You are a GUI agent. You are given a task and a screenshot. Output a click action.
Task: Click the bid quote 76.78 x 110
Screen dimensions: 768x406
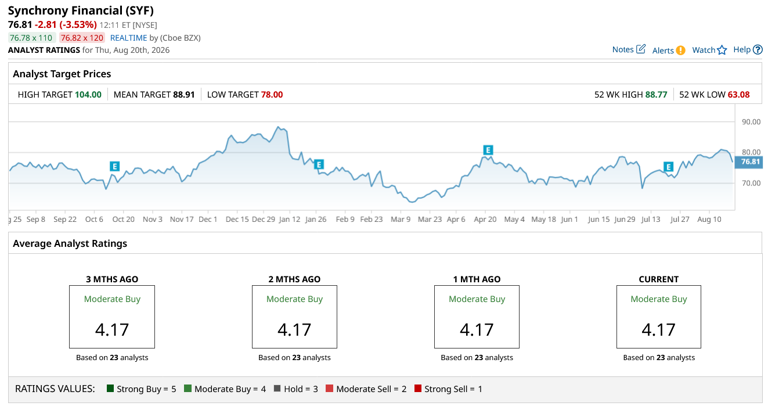31,38
